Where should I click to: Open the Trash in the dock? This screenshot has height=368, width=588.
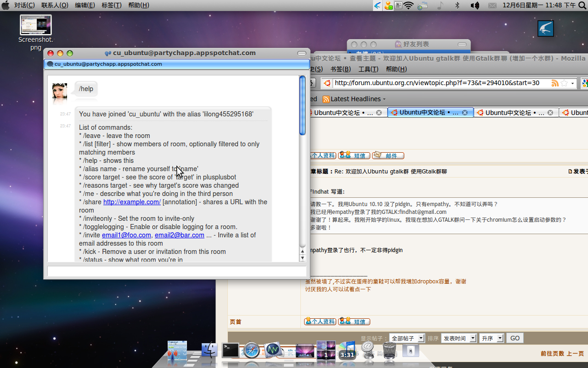click(x=390, y=351)
